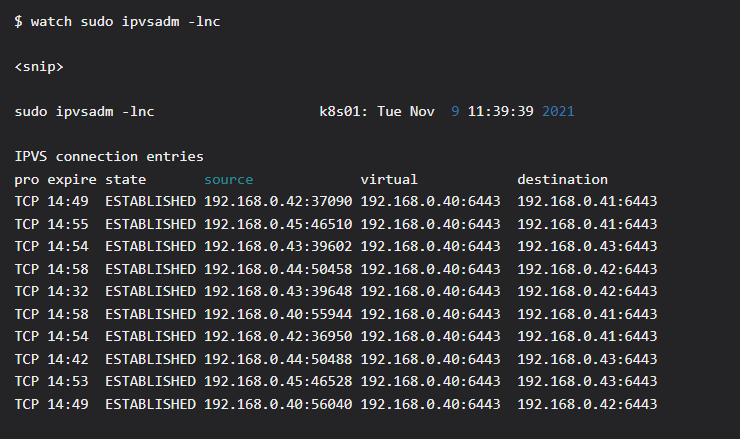
Task: Click the <snip> placeholder text
Action: (x=40, y=66)
